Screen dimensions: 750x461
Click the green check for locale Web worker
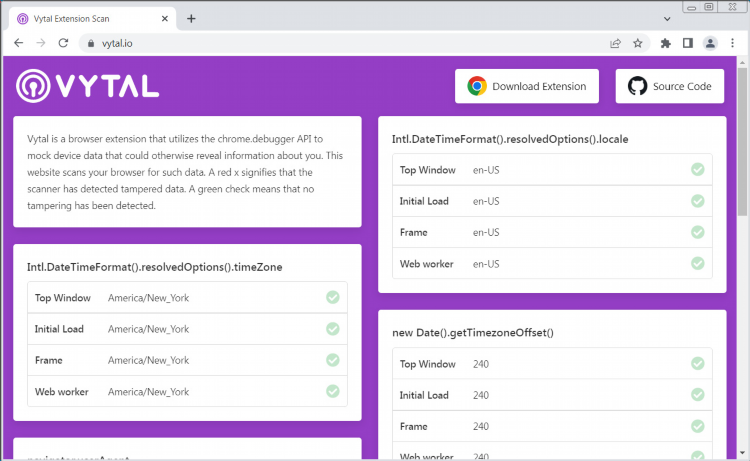(697, 263)
